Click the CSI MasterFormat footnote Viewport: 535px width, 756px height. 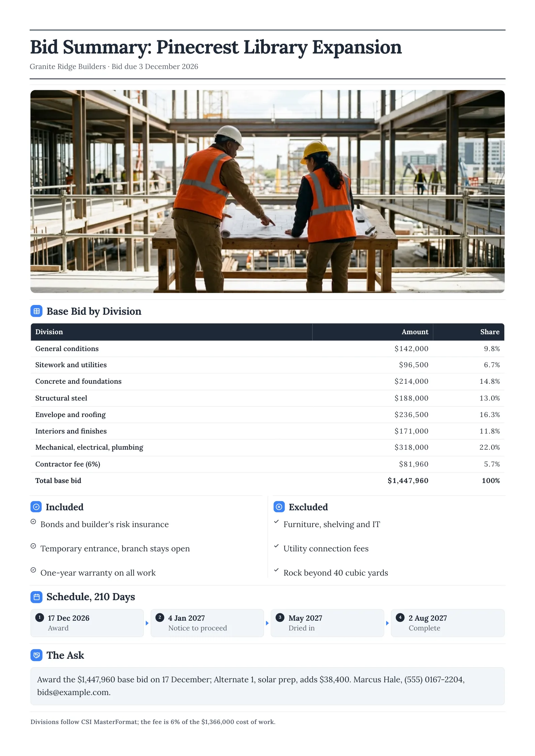(153, 722)
